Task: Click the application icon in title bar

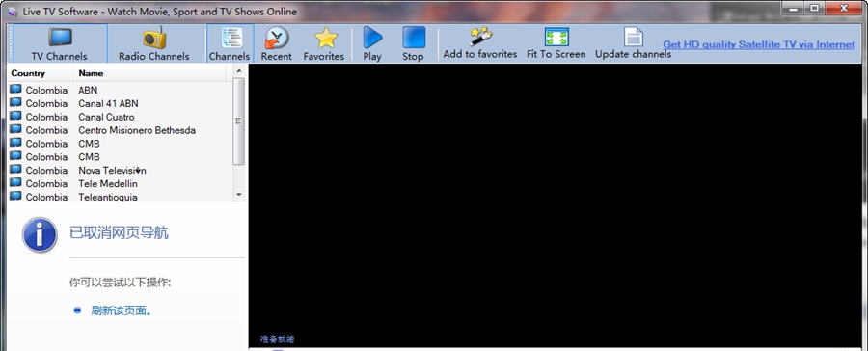Action: click(x=13, y=12)
